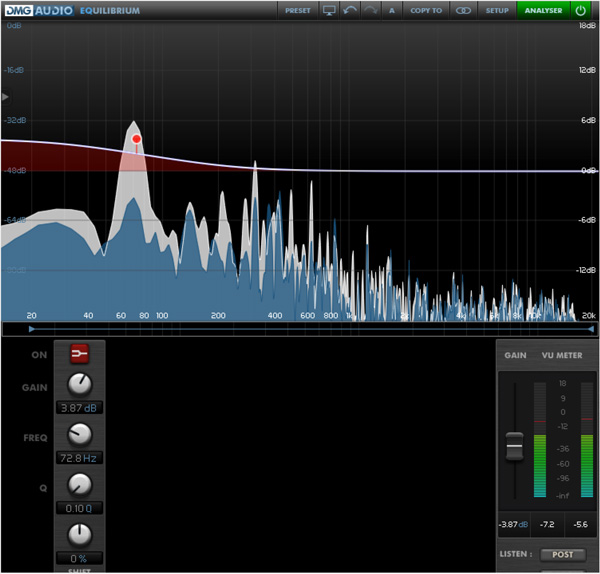Click the redo arrow in the toolbar

coord(370,10)
